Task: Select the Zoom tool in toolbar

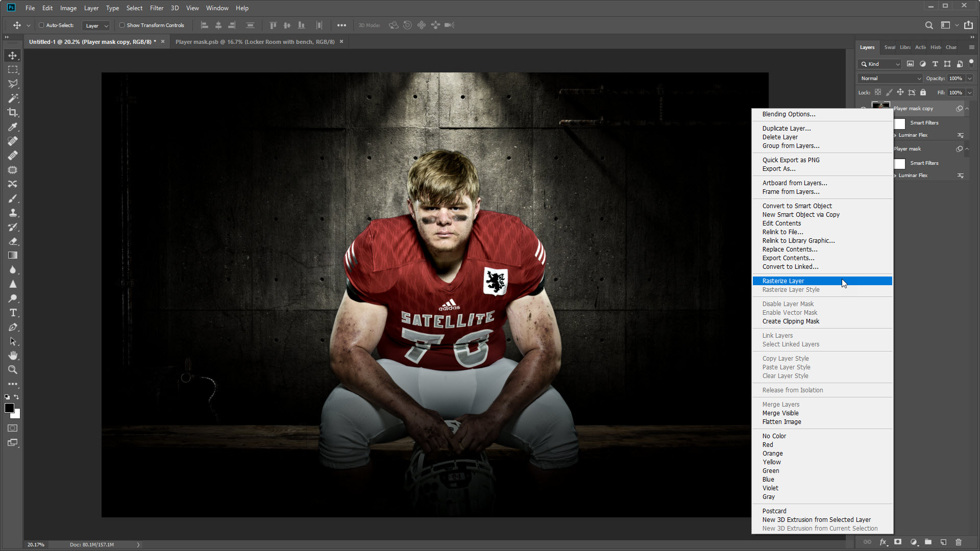Action: 13,370
